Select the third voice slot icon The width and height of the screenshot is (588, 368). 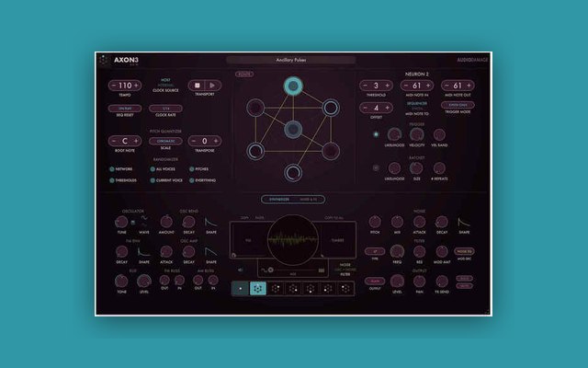coord(276,288)
